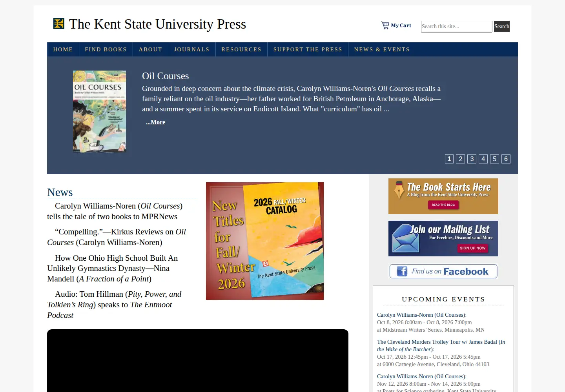Open the Nov 12 Carolyn Williams-Noren event
565x392 pixels.
[421, 376]
